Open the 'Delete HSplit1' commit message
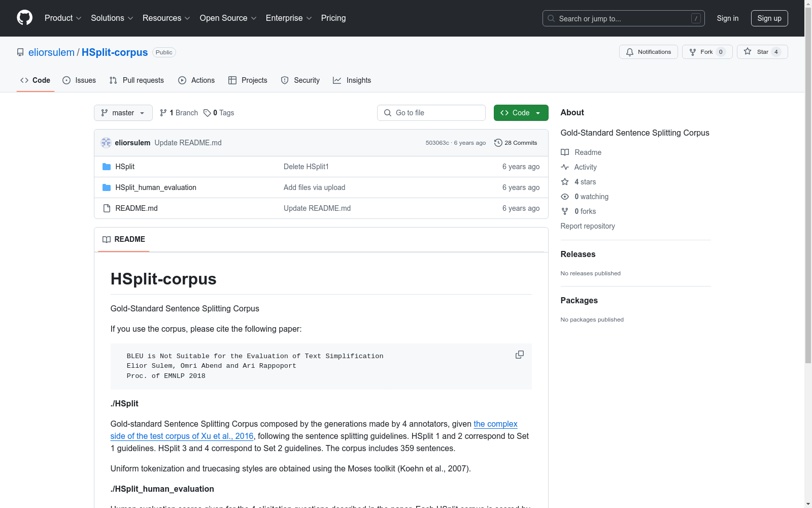Screen dimensions: 812x508 pyautogui.click(x=306, y=167)
